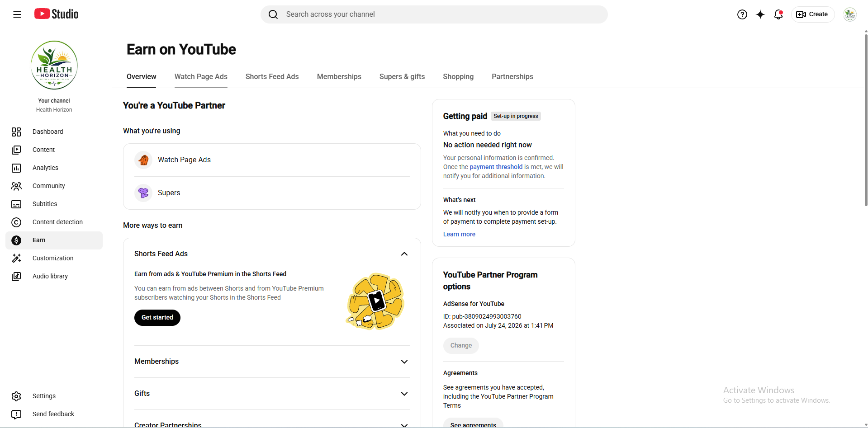Screen dimensions: 868x428
Task: Click the Watch Page Ads list row label
Action: 184,160
